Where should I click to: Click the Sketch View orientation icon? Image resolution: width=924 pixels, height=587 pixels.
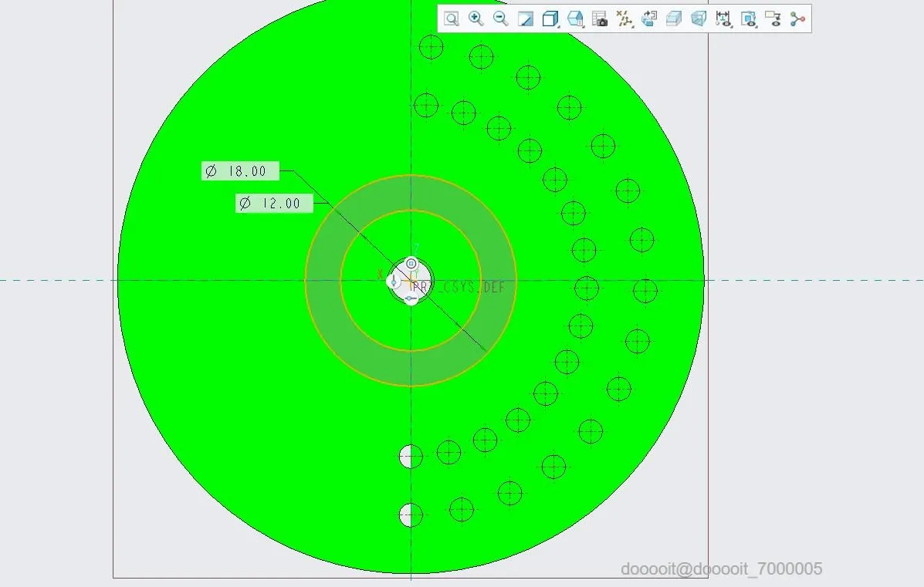(x=649, y=19)
